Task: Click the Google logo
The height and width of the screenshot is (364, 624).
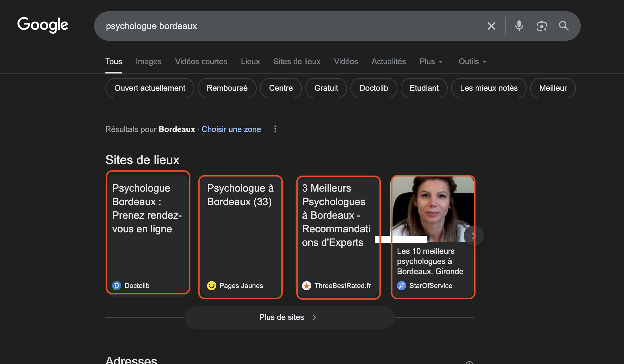Action: (x=43, y=25)
